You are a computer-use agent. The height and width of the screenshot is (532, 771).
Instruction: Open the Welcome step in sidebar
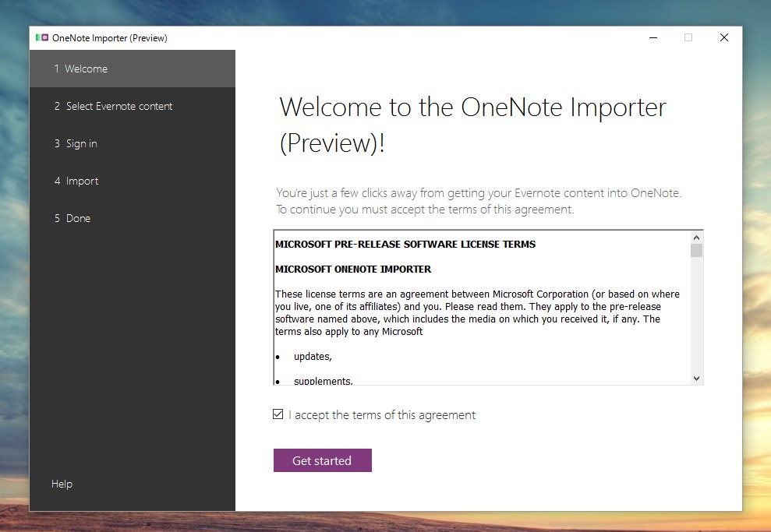[x=133, y=69]
